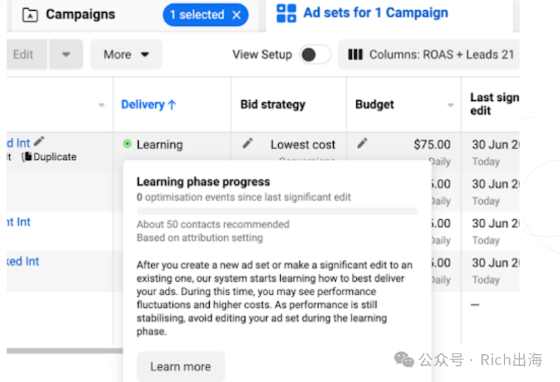
Task: Click the Learn more button
Action: click(181, 367)
